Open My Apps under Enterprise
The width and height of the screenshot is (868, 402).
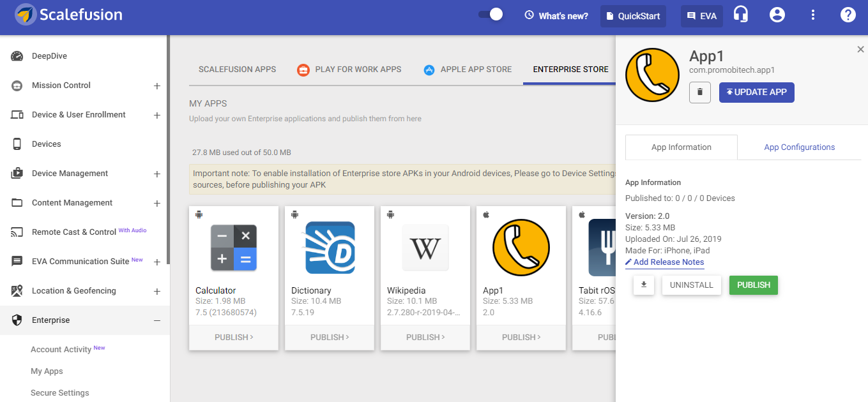[x=47, y=371]
